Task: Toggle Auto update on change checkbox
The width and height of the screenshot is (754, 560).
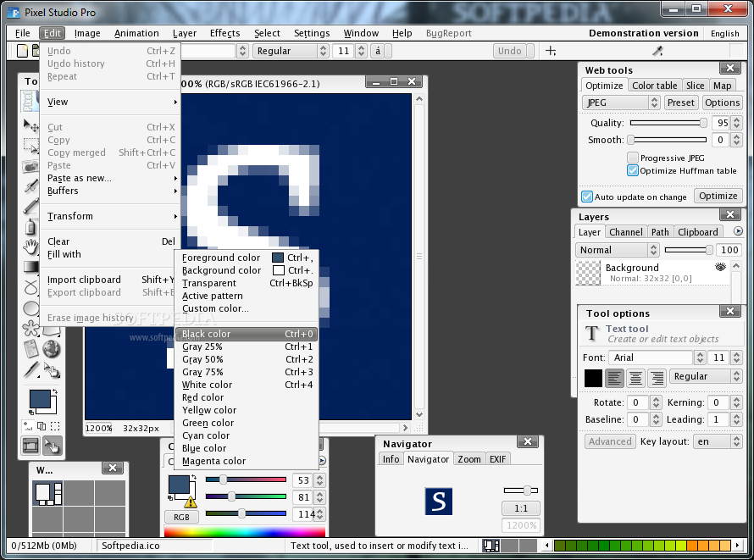Action: pos(586,197)
